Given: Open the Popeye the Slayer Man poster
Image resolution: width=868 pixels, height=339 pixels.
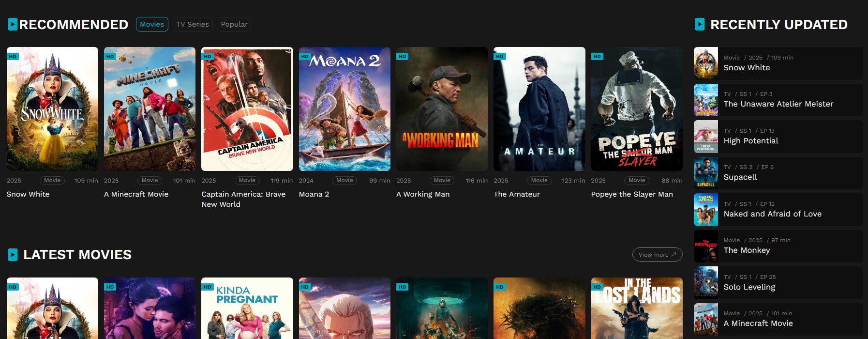Looking at the screenshot, I should pos(637,109).
